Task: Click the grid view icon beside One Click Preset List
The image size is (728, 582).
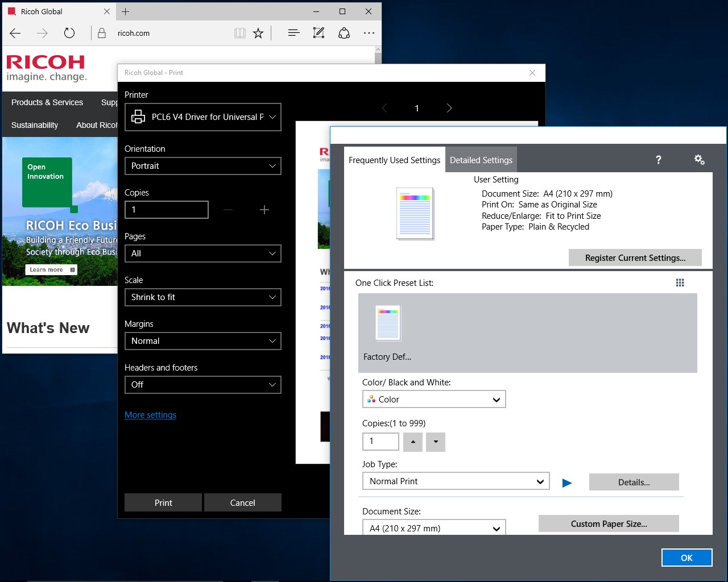Action: click(680, 282)
